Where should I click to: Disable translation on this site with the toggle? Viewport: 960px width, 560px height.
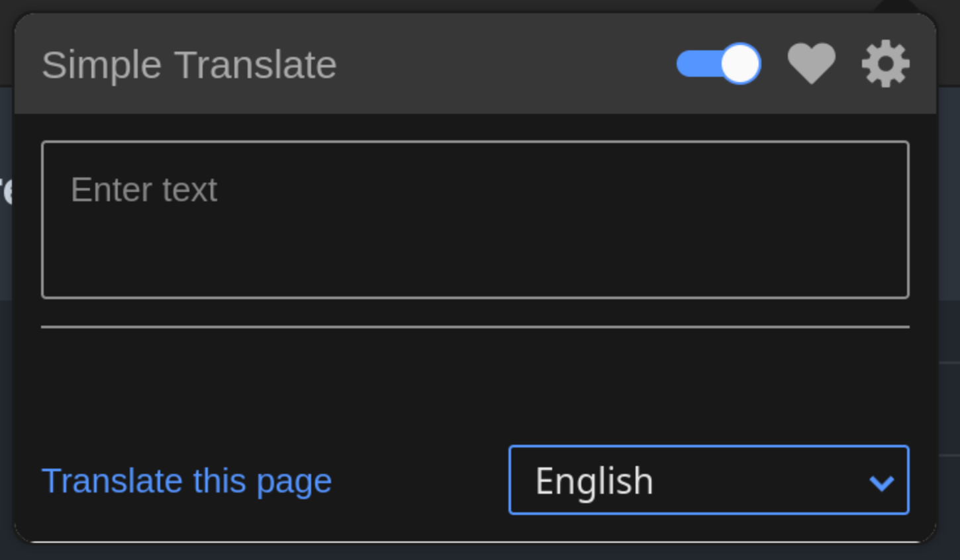(718, 64)
